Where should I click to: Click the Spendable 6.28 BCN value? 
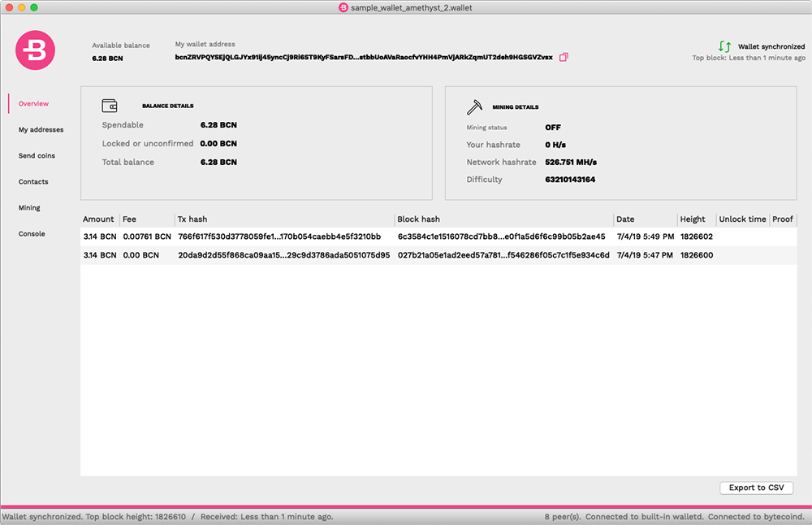[218, 125]
